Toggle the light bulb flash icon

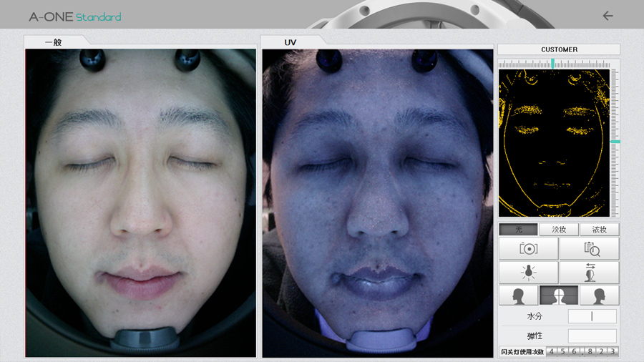pos(529,273)
